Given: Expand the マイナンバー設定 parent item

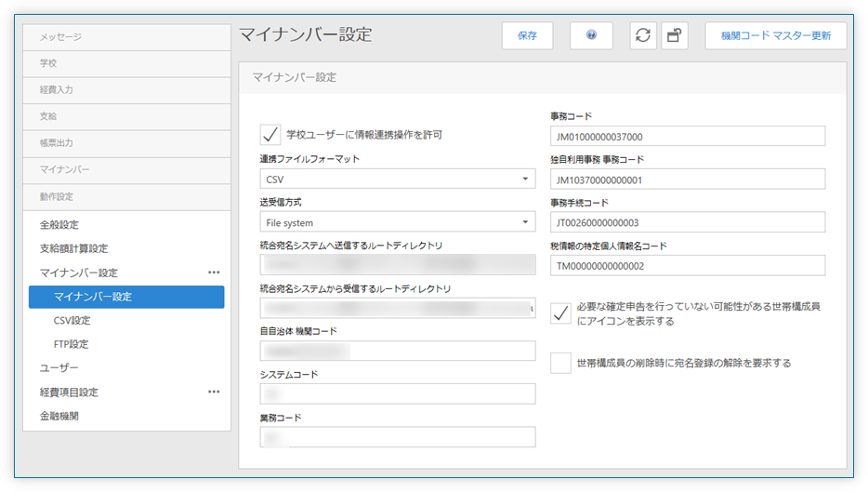Looking at the screenshot, I should 79,273.
